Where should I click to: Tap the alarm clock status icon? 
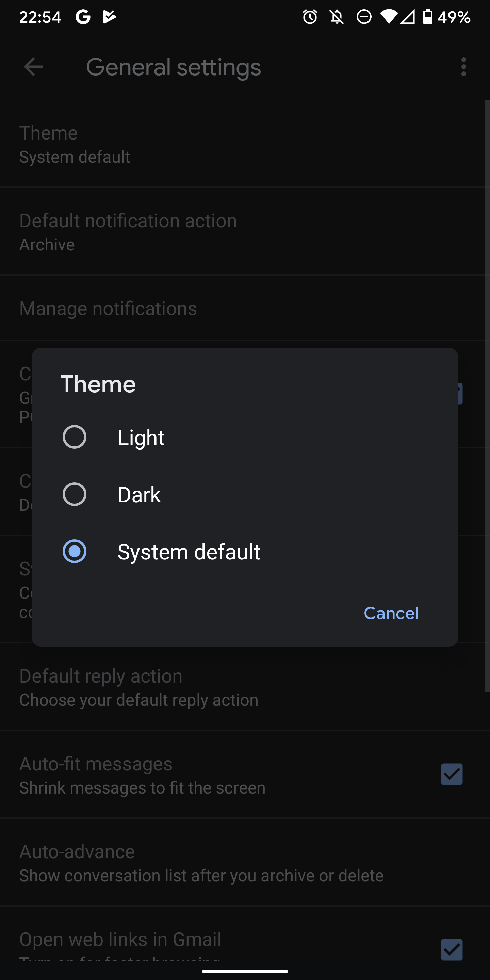(x=310, y=17)
